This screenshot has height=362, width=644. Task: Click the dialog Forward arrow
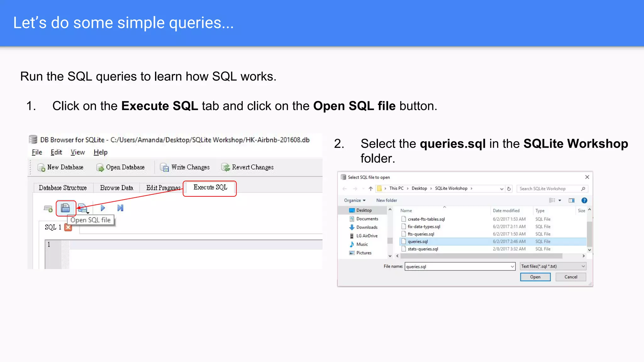click(355, 189)
